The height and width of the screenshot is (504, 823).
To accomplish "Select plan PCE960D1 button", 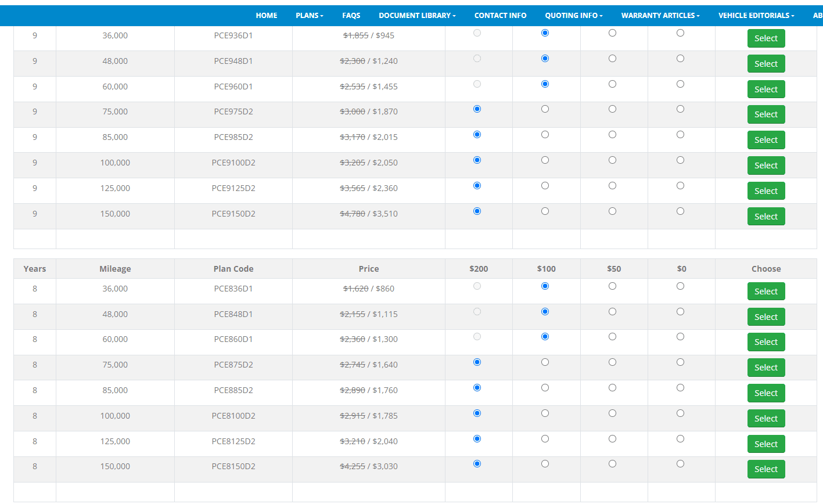I will 766,89.
